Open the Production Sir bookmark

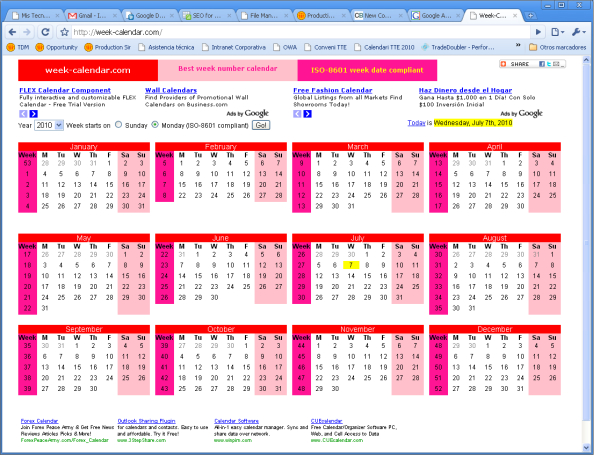coord(108,47)
